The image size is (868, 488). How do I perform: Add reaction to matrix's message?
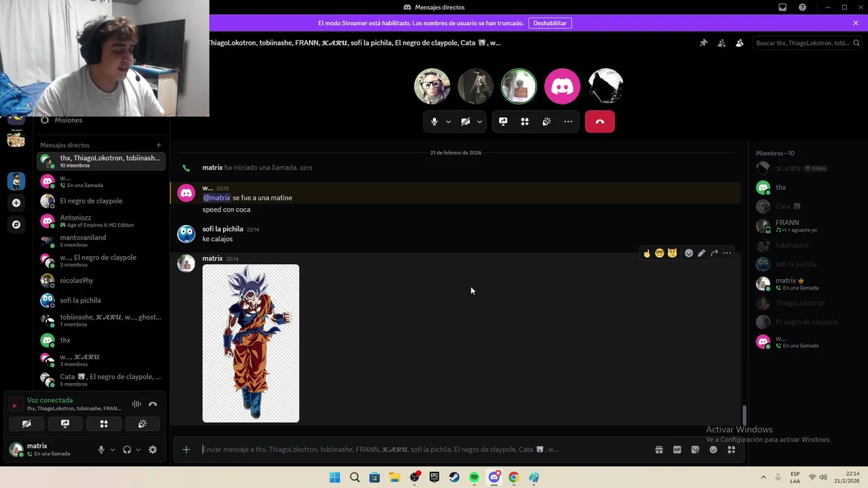(689, 253)
